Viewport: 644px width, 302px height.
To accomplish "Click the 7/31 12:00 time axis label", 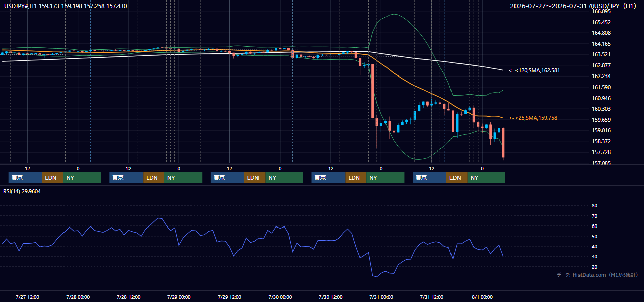I will pos(432,297).
